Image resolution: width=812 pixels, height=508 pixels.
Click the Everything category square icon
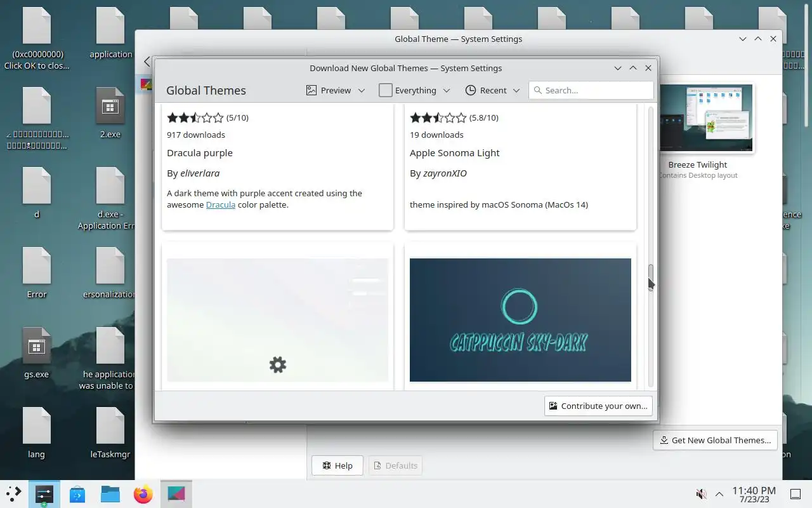(x=386, y=90)
